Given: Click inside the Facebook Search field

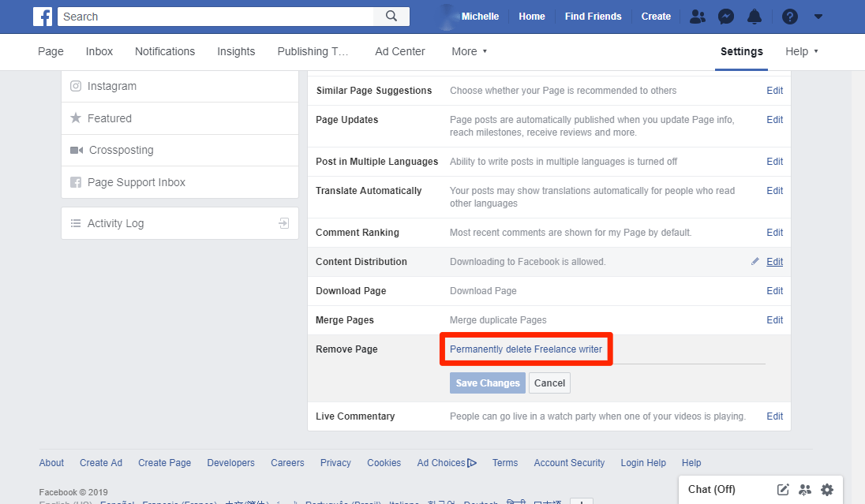Looking at the screenshot, I should point(215,17).
